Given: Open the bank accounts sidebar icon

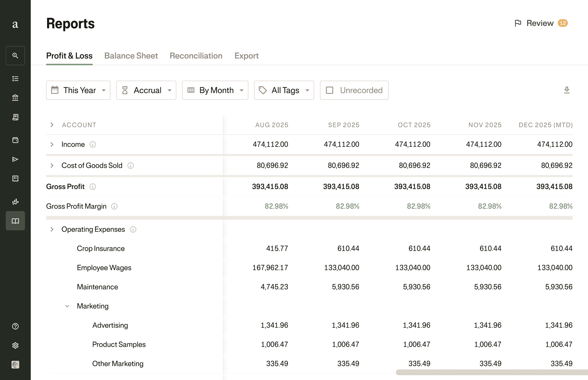Looking at the screenshot, I should [x=15, y=98].
